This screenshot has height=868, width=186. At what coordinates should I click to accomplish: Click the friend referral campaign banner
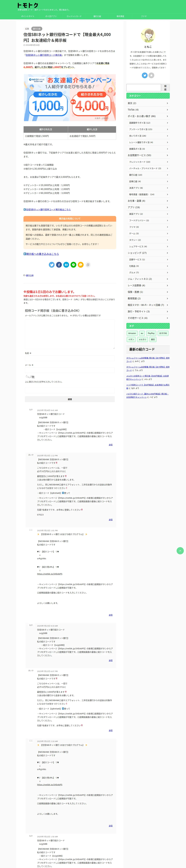coord(70,98)
